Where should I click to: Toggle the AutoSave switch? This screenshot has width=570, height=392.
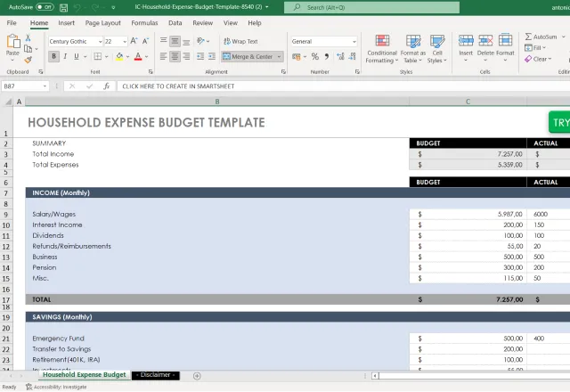(45, 7)
